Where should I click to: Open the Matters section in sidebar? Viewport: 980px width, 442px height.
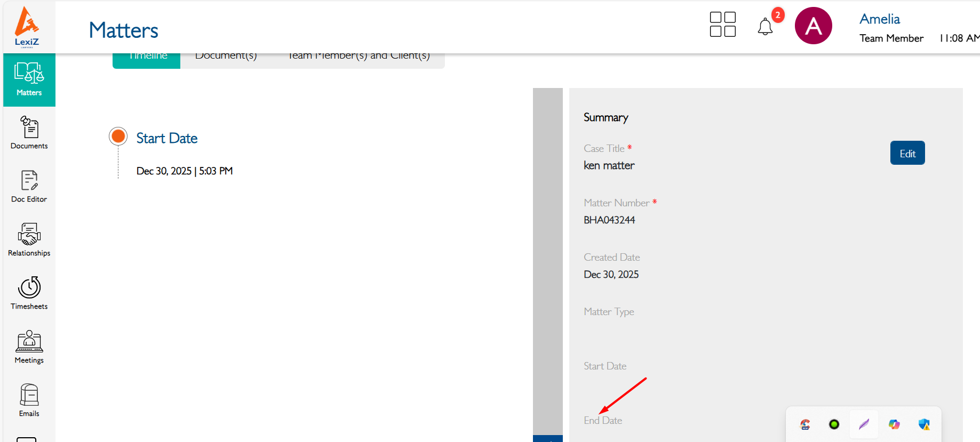pyautogui.click(x=29, y=79)
